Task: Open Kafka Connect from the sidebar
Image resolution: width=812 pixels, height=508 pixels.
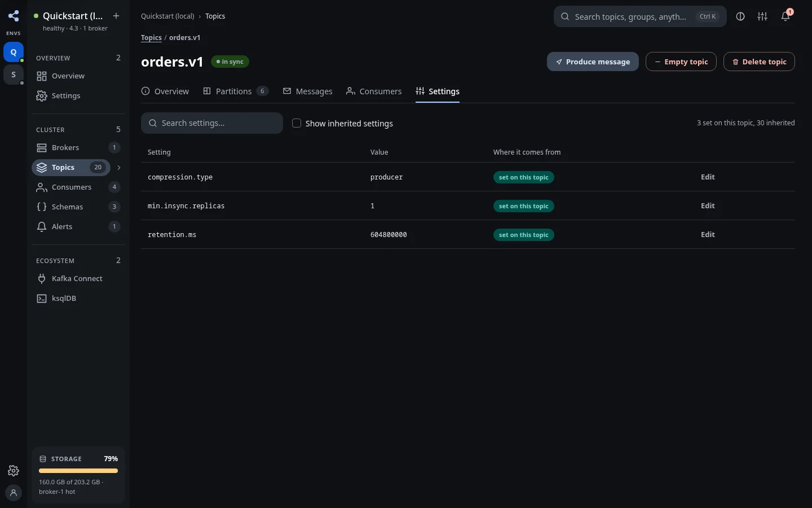Action: (78, 279)
